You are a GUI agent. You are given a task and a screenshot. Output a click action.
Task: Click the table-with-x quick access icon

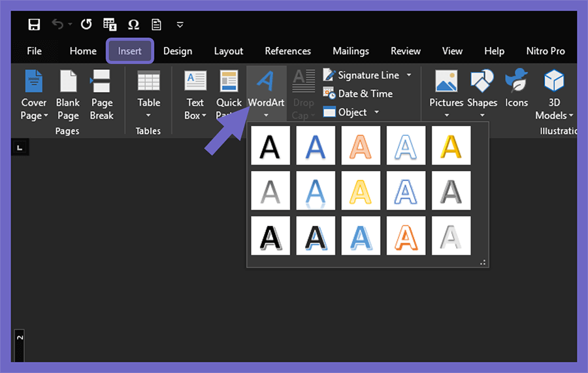click(110, 25)
